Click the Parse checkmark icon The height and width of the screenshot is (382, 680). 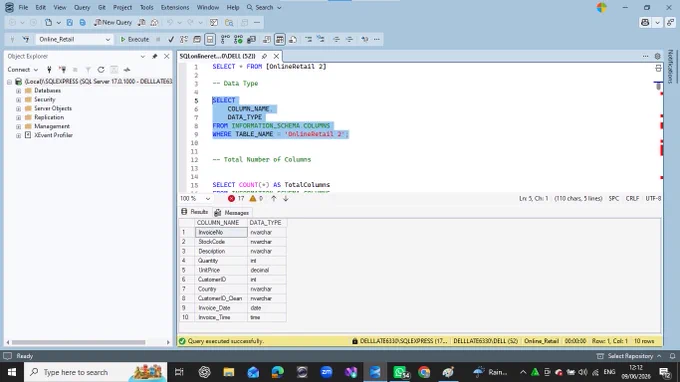(x=171, y=39)
